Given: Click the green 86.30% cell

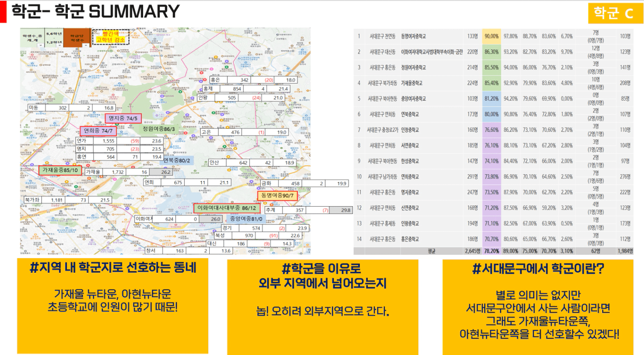Looking at the screenshot, I should tap(492, 51).
